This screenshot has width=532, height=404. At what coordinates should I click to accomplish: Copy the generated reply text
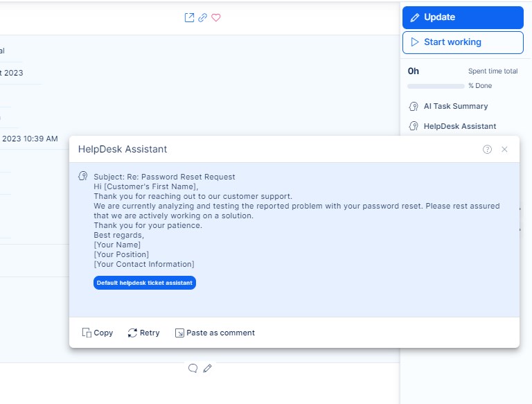(98, 333)
